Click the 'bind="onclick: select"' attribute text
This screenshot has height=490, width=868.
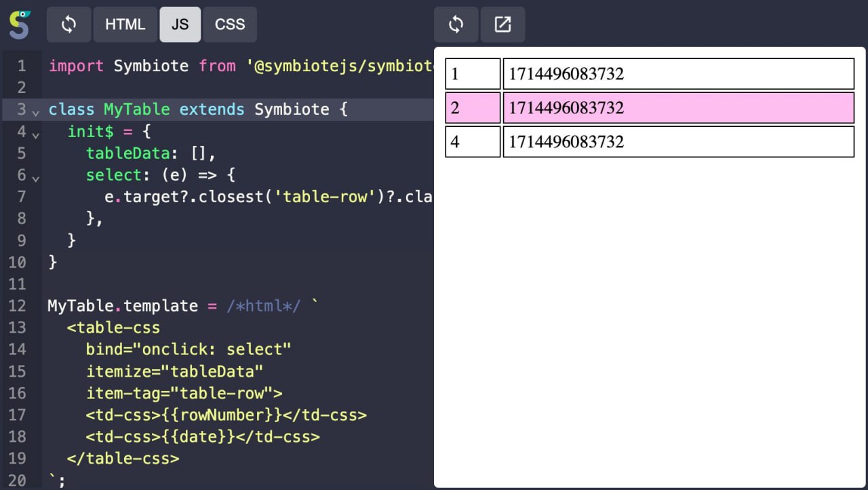pos(189,350)
